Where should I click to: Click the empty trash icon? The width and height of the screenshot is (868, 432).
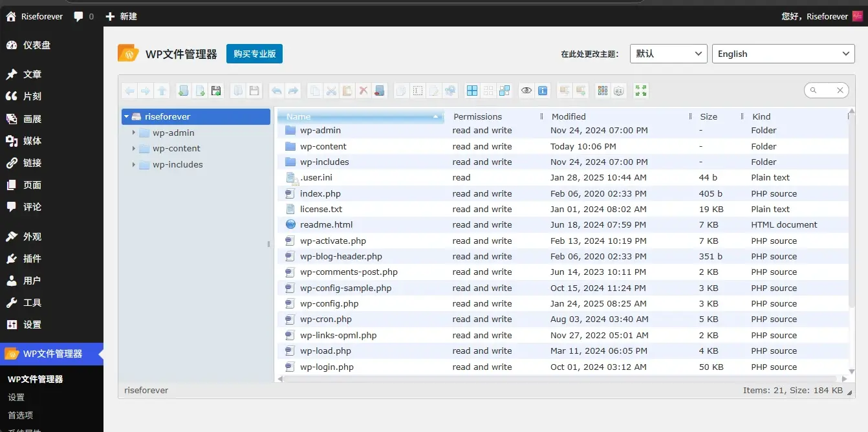[379, 91]
